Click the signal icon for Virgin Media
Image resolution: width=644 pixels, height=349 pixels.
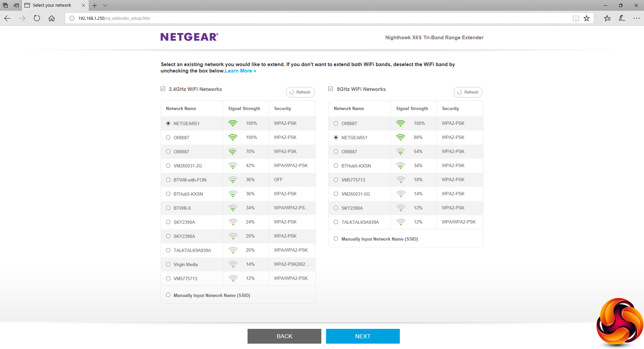(x=233, y=264)
